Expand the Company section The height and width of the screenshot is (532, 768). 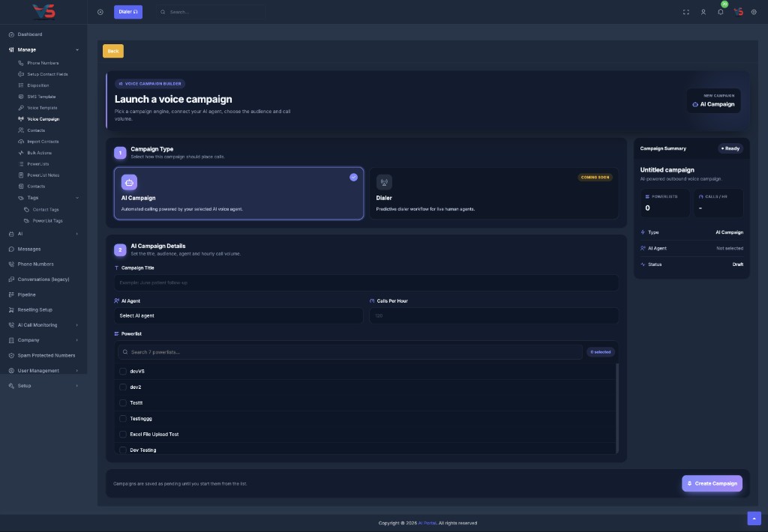click(43, 340)
